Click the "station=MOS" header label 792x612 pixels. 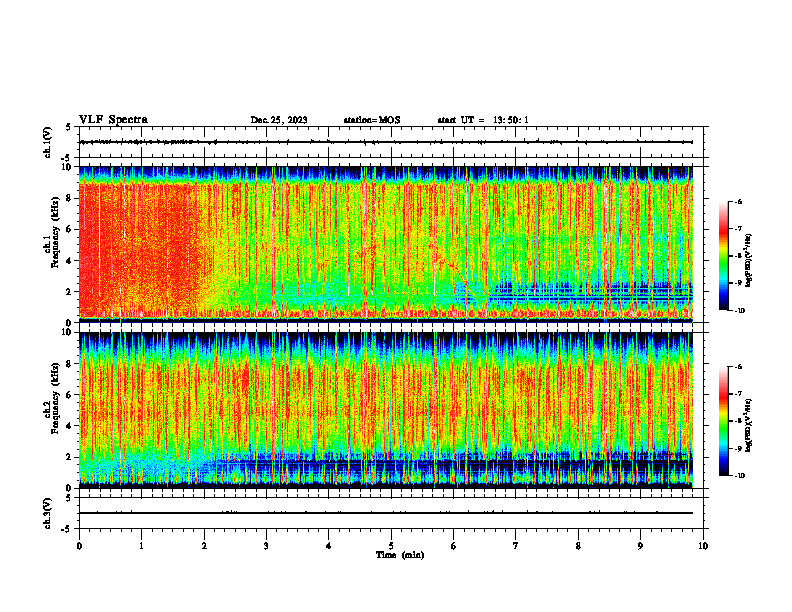372,120
